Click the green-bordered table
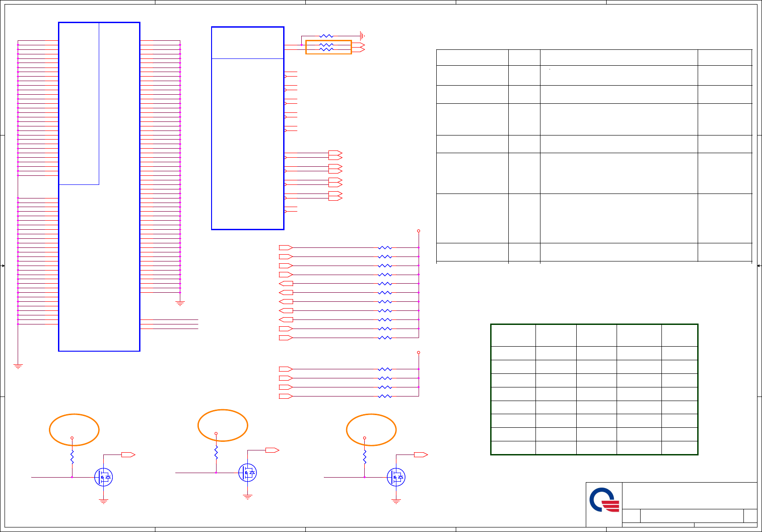This screenshot has width=762, height=532. (594, 389)
